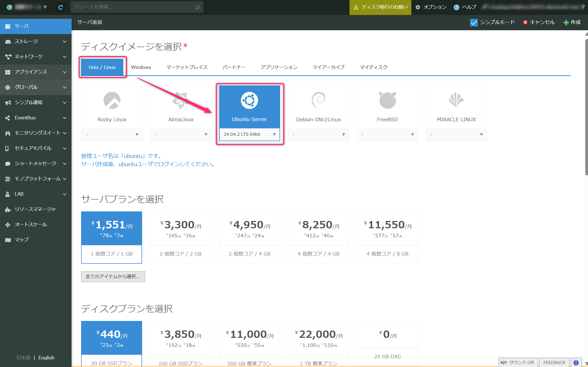Choose the FreeBSD daemon icon
This screenshot has width=588, height=367.
click(x=387, y=101)
